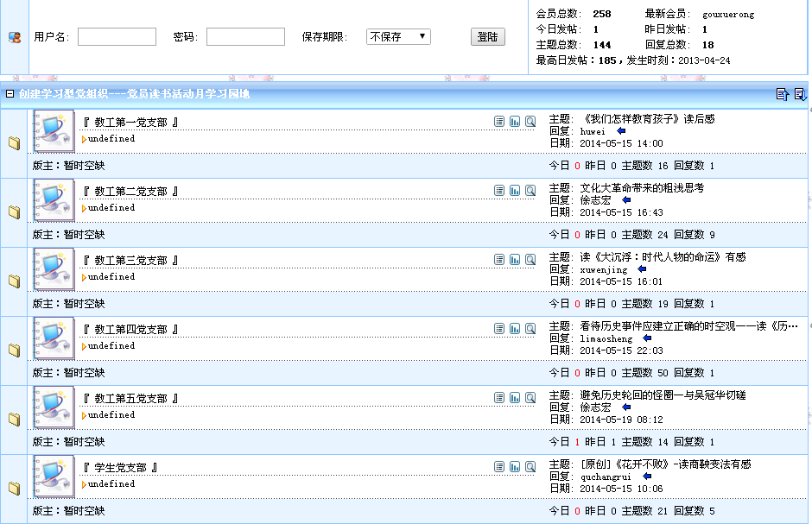Viewport: 812px width, 524px height.
Task: Open the post 《我们怎样教育孩子》读后感
Action: point(647,119)
